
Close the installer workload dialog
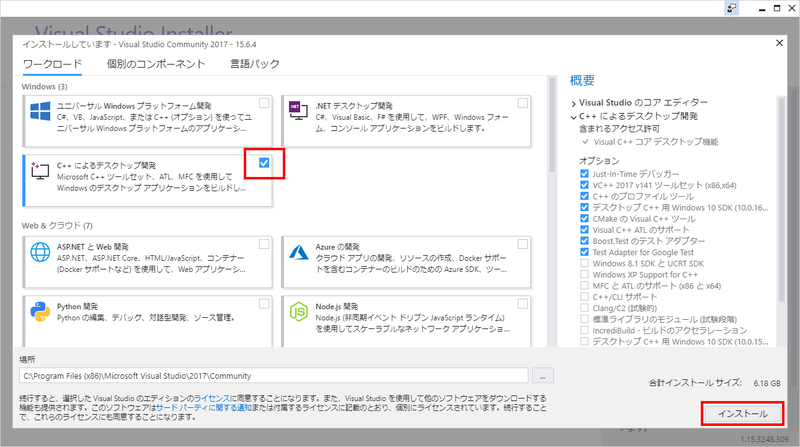pyautogui.click(x=779, y=43)
